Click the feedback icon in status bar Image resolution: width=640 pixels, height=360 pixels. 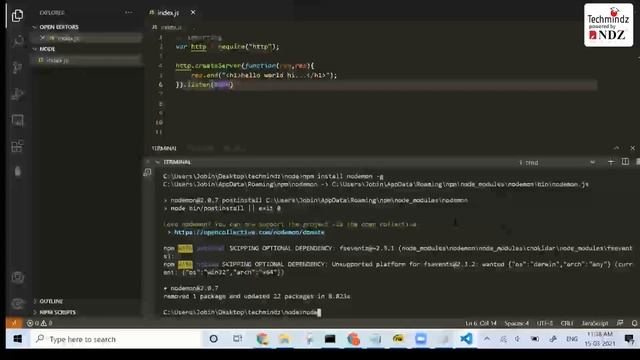620,323
